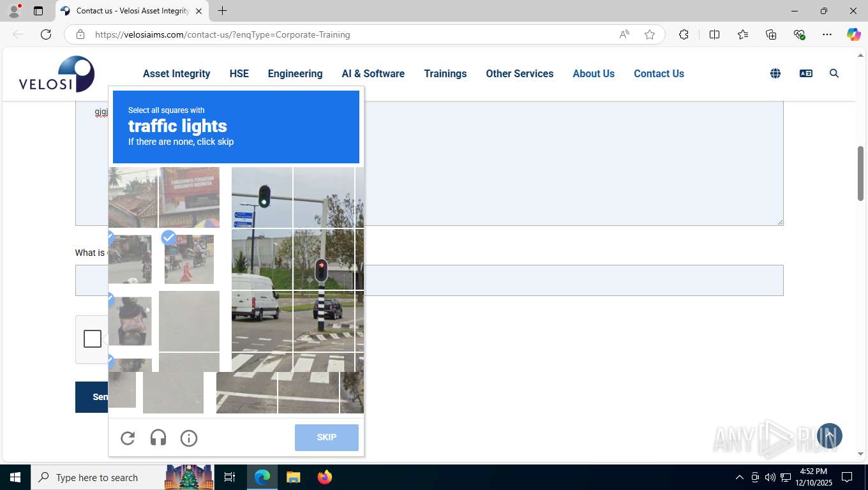Open read aloud icon
The width and height of the screenshot is (868, 490).
(624, 34)
